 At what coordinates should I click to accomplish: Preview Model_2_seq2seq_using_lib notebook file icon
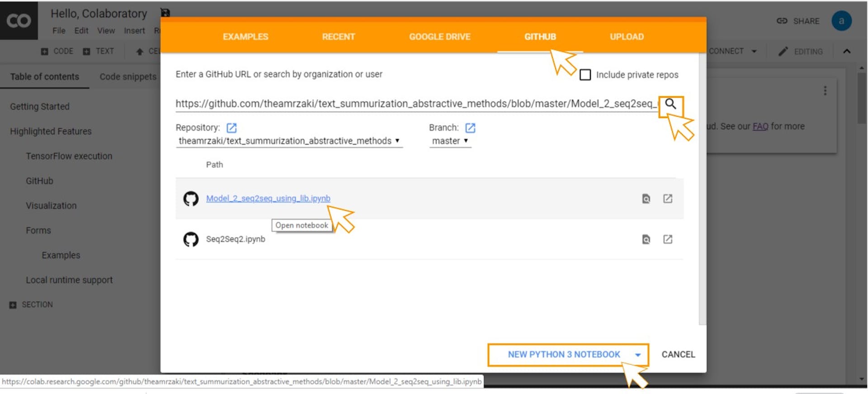[x=646, y=199]
